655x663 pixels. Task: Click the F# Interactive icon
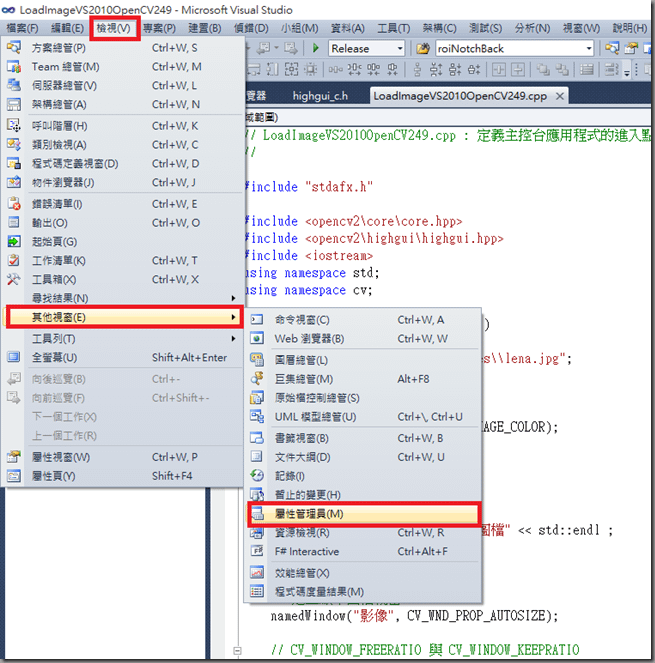pyautogui.click(x=257, y=551)
